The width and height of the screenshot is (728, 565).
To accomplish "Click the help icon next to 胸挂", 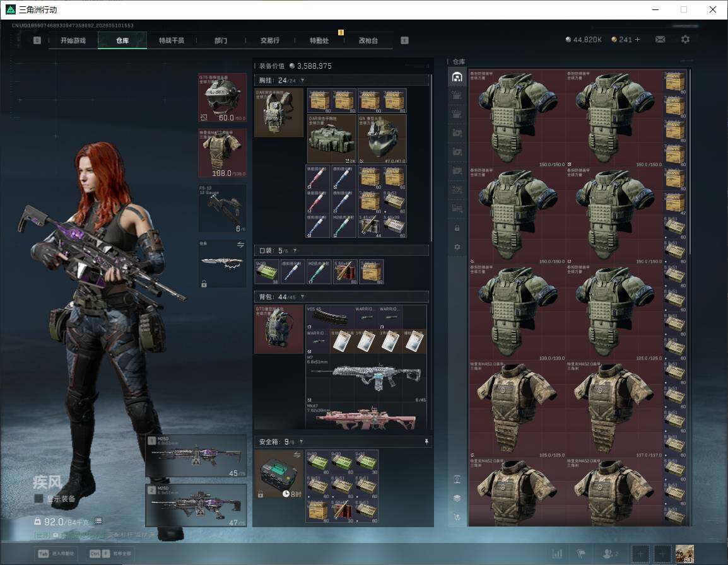I will (302, 80).
